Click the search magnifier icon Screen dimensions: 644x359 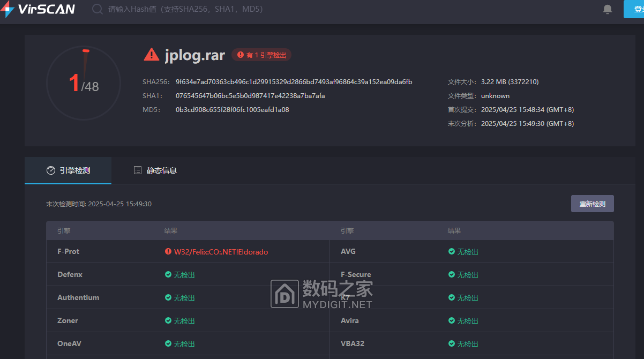point(98,9)
